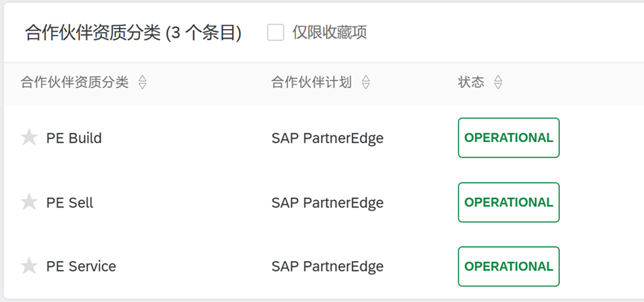Click the 状态 column header text
This screenshot has height=302, width=644.
pos(471,82)
